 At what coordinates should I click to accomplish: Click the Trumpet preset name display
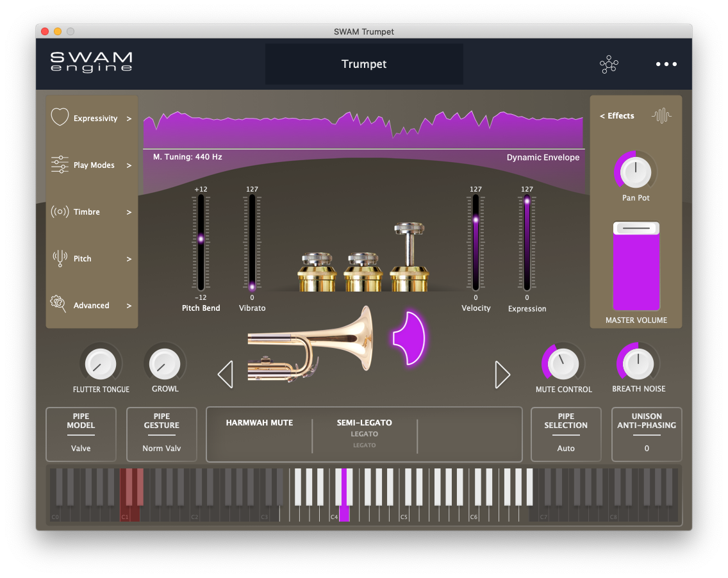point(364,64)
